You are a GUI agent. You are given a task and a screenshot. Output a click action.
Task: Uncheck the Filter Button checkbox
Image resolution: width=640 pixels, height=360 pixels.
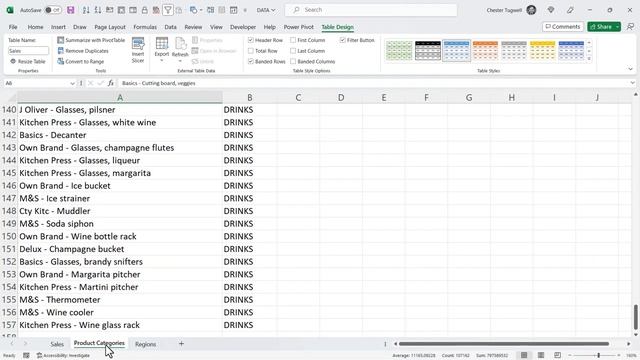[x=342, y=40]
